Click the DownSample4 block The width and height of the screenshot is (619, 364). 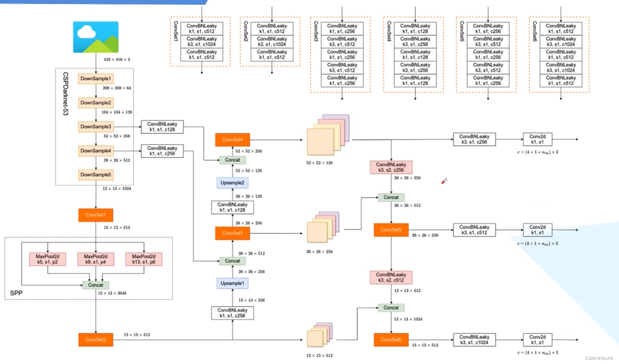96,151
